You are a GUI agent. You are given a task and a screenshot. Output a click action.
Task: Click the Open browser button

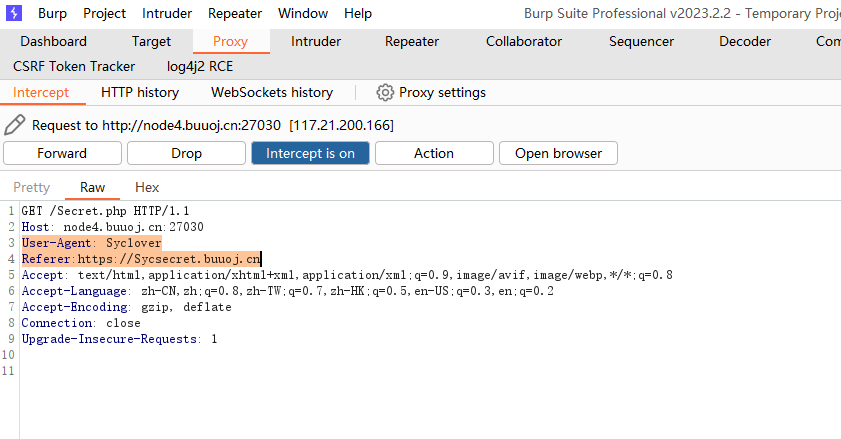click(x=558, y=153)
